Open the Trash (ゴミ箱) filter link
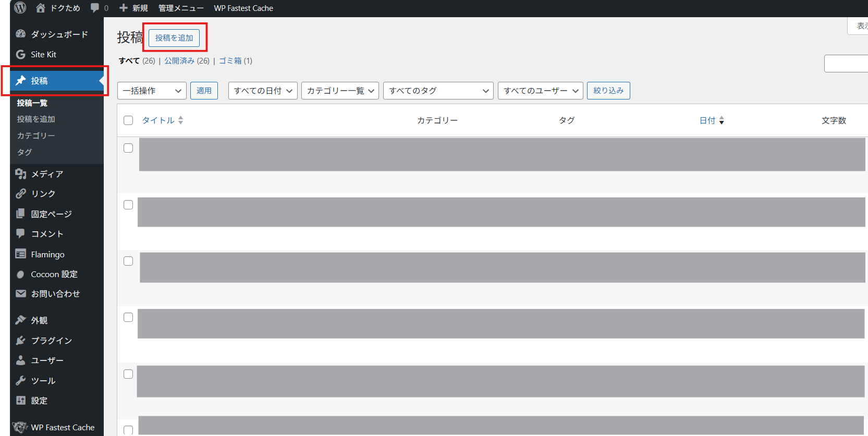 (230, 61)
